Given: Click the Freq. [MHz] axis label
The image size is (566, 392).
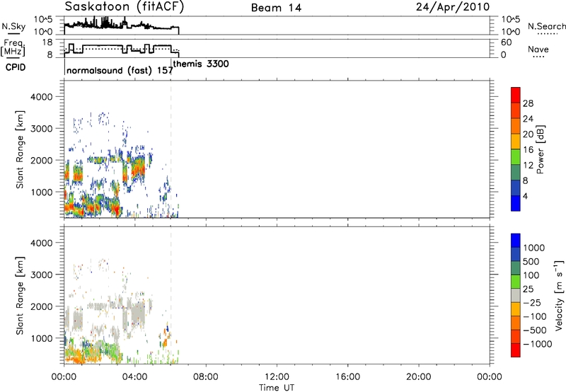Looking at the screenshot, I should (x=13, y=47).
